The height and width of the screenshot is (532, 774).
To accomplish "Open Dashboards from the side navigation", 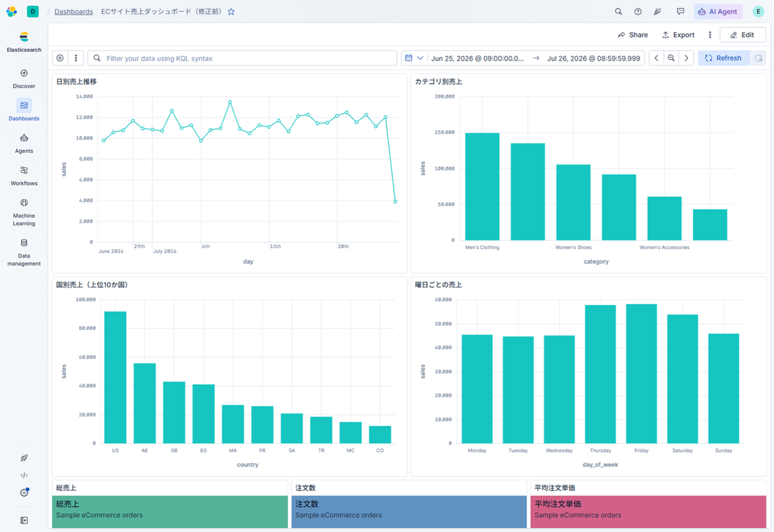I will coord(24,110).
